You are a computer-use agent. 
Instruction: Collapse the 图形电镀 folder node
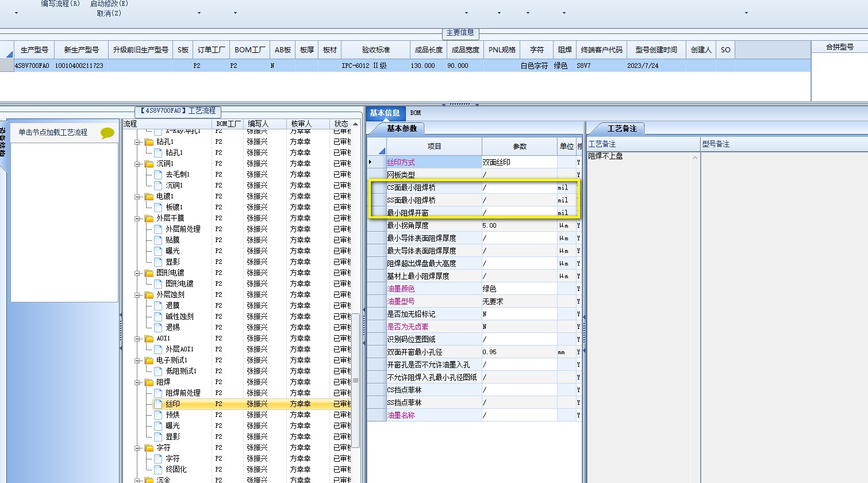click(x=138, y=273)
